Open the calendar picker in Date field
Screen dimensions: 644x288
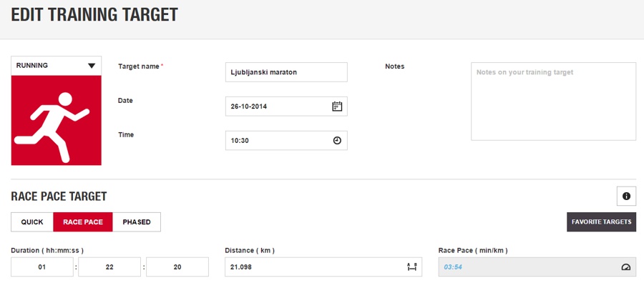coord(337,106)
